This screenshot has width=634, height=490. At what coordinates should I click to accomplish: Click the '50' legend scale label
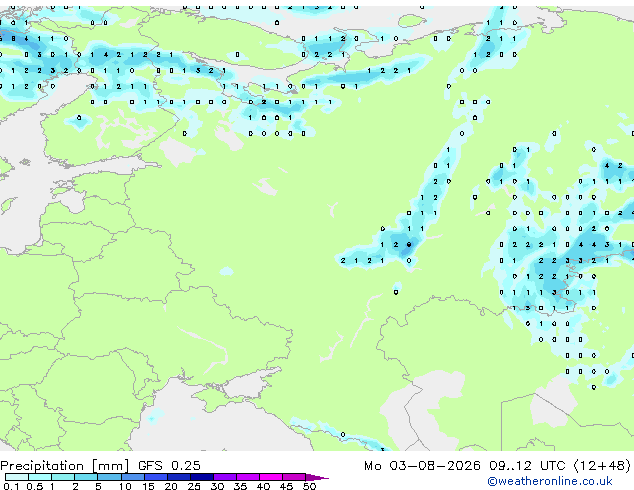point(309,486)
